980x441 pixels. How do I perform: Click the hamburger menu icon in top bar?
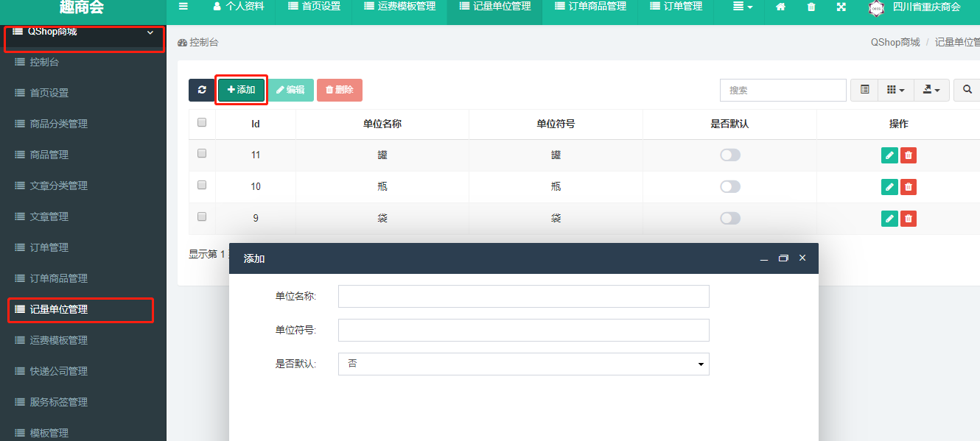(183, 7)
